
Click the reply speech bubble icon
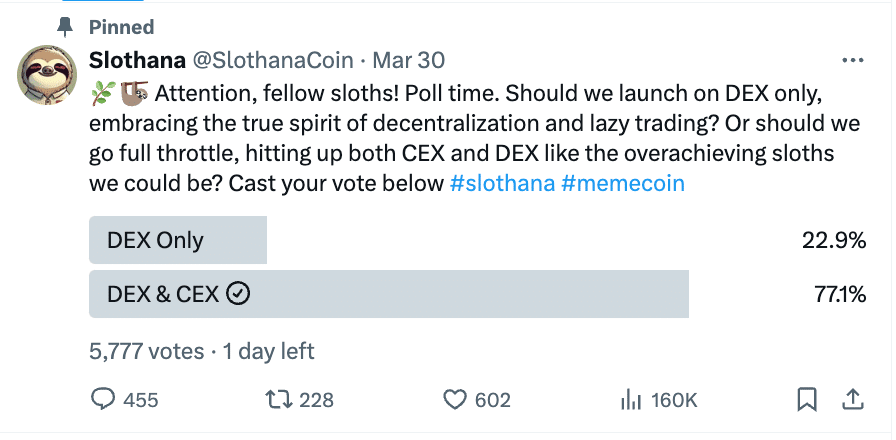click(104, 399)
